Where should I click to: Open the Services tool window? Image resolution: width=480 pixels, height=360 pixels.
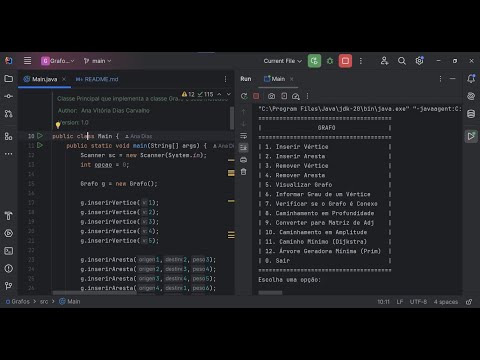pyautogui.click(x=9, y=233)
